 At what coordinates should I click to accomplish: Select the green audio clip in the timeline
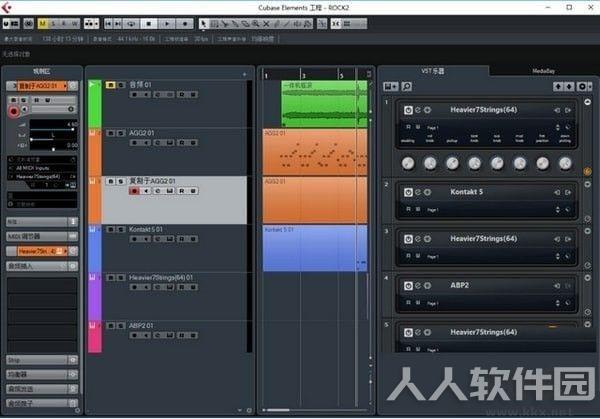coord(324,104)
